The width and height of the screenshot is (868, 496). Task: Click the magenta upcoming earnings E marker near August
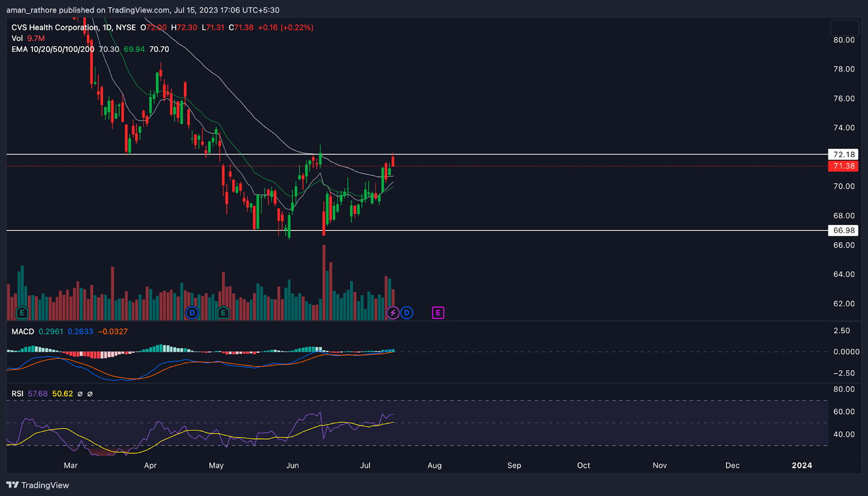pos(438,313)
